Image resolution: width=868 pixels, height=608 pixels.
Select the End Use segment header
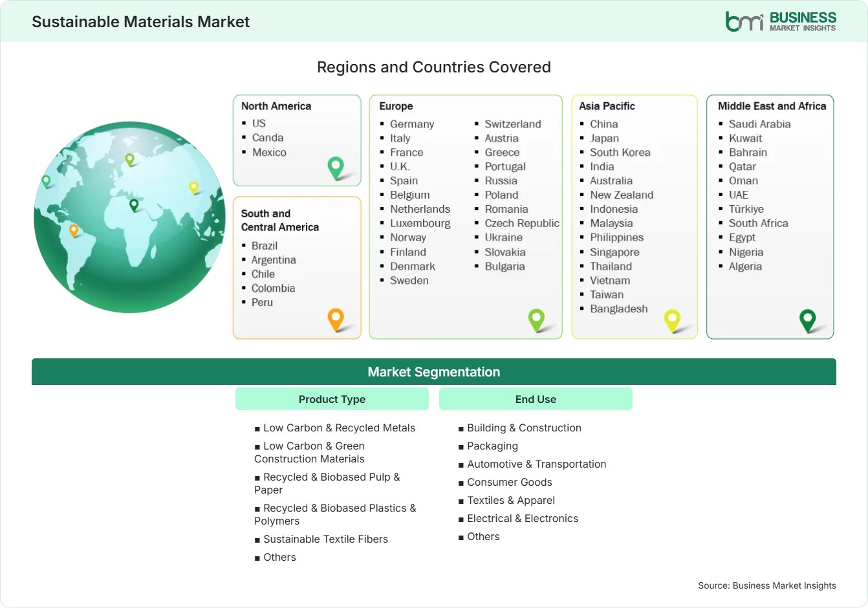pyautogui.click(x=536, y=399)
